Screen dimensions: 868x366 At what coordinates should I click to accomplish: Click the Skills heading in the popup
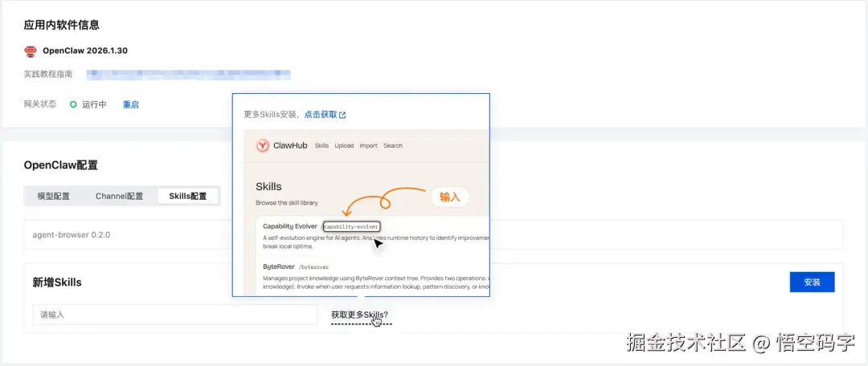[268, 186]
